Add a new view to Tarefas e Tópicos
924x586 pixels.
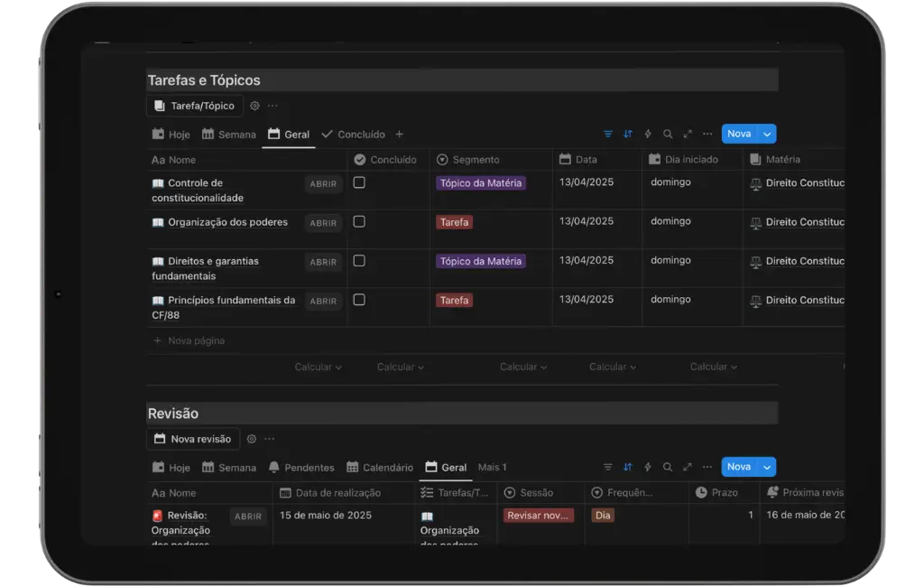400,135
